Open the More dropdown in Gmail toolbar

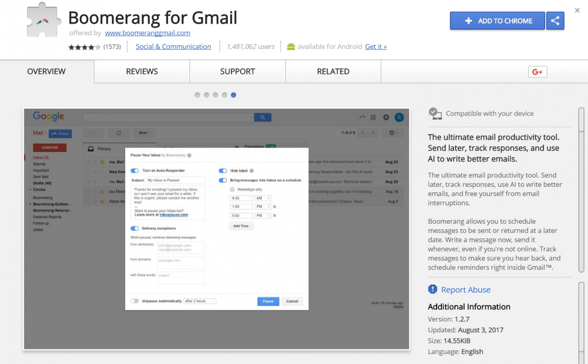pyautogui.click(x=144, y=133)
